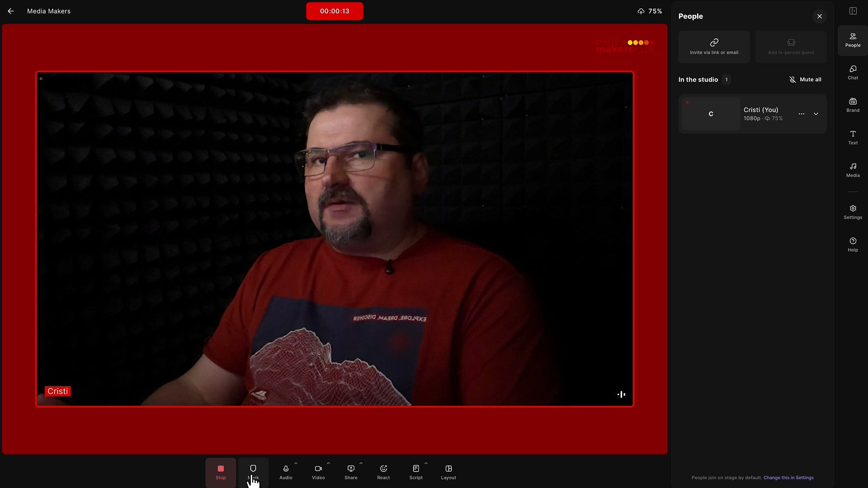868x488 pixels.
Task: Expand Cristi (You) participant details
Action: pyautogui.click(x=816, y=114)
